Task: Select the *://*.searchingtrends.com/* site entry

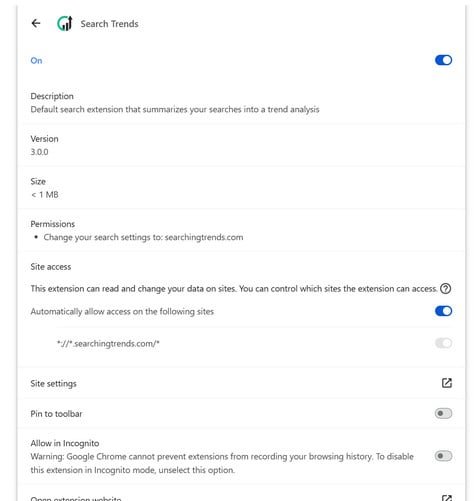Action: (108, 343)
